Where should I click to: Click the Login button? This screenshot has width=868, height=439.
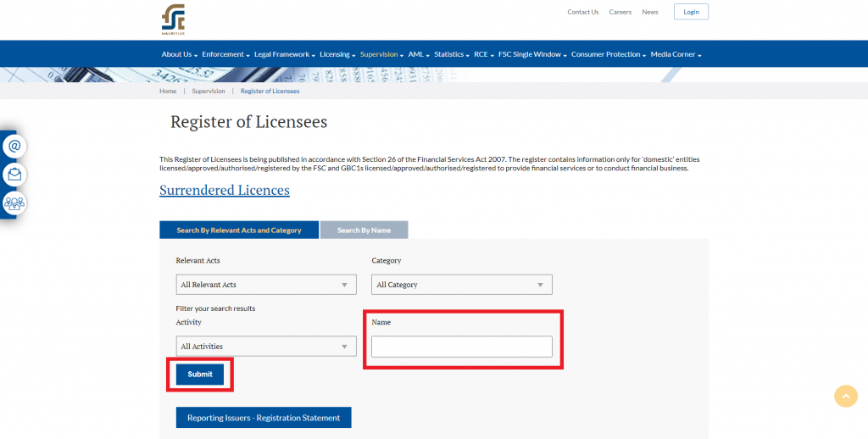691,12
